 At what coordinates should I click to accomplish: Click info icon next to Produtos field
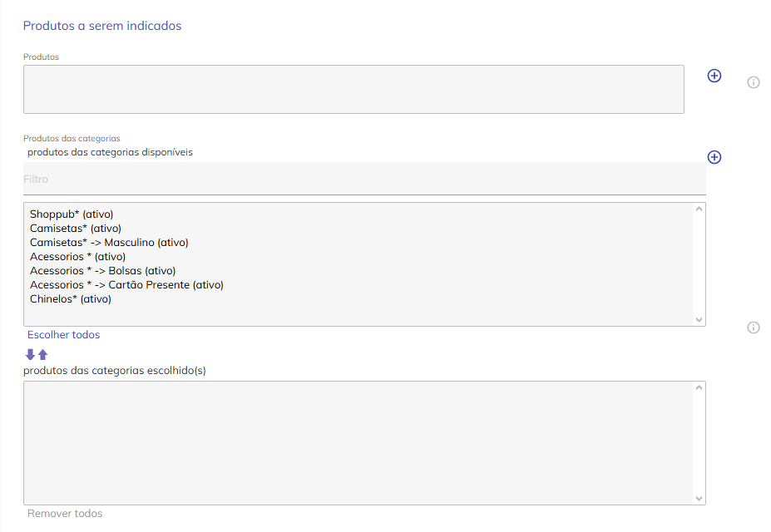click(x=754, y=82)
